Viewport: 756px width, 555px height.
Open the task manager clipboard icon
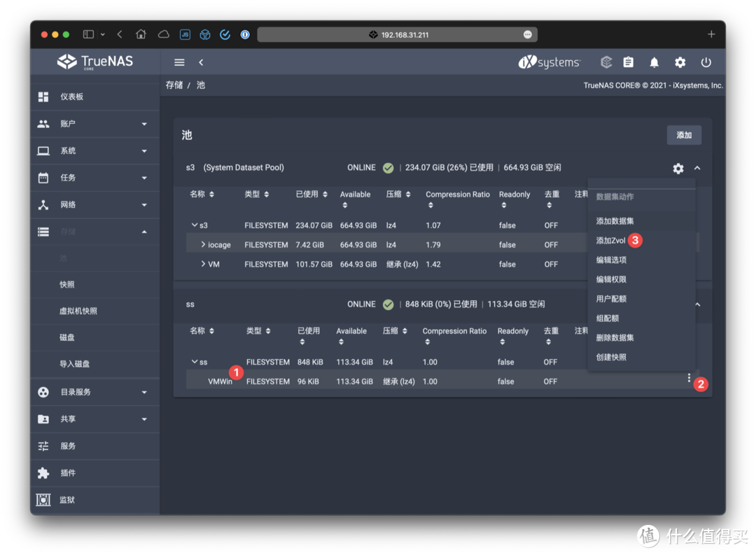click(628, 62)
